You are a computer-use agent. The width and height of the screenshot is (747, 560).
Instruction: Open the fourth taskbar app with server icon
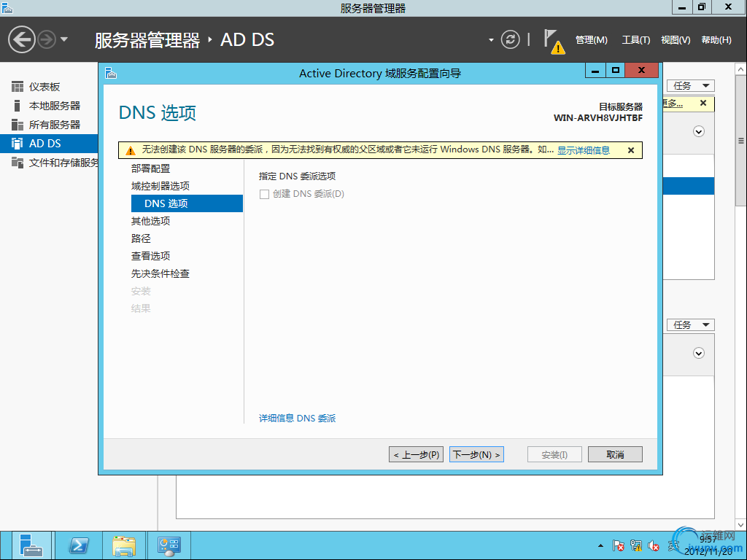point(169,545)
